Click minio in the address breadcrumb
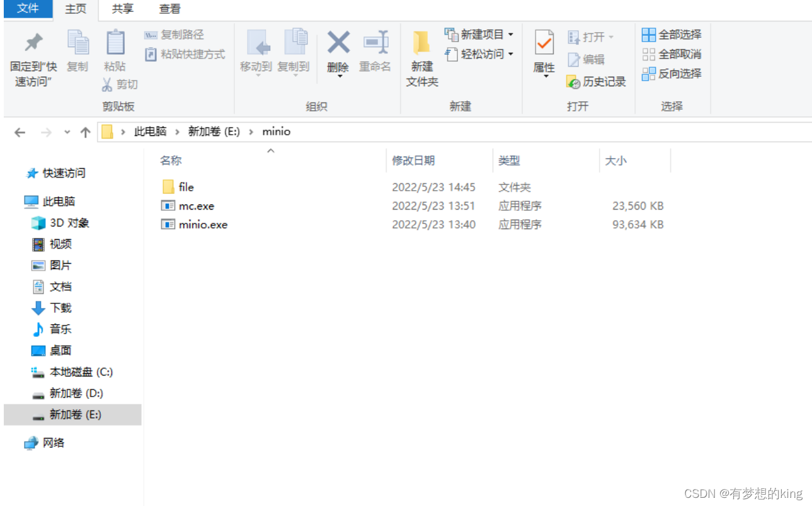812x506 pixels. [x=277, y=132]
